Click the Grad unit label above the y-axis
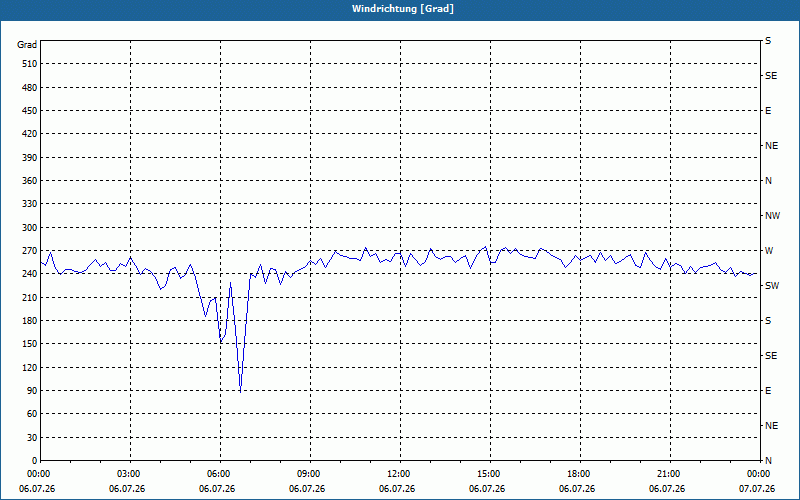The width and height of the screenshot is (800, 500). click(27, 45)
